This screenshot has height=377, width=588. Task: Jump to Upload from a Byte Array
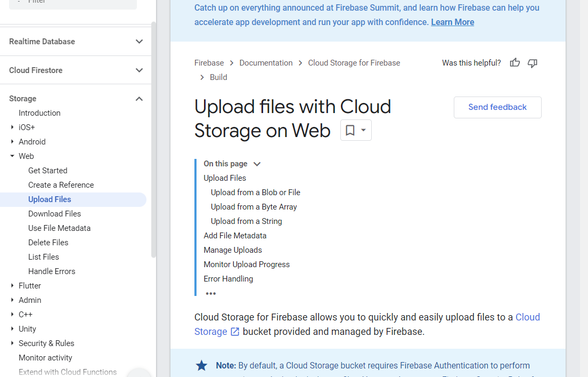tap(254, 207)
